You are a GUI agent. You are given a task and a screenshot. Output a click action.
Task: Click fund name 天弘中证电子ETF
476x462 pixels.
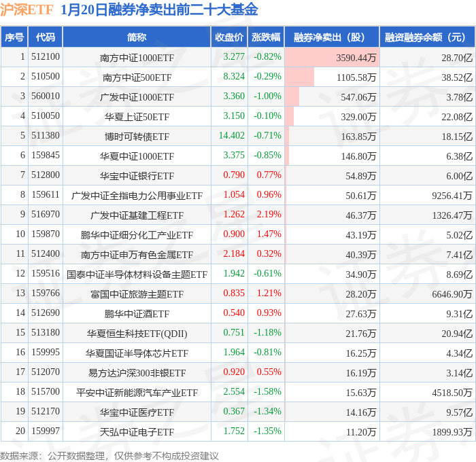[137, 432]
